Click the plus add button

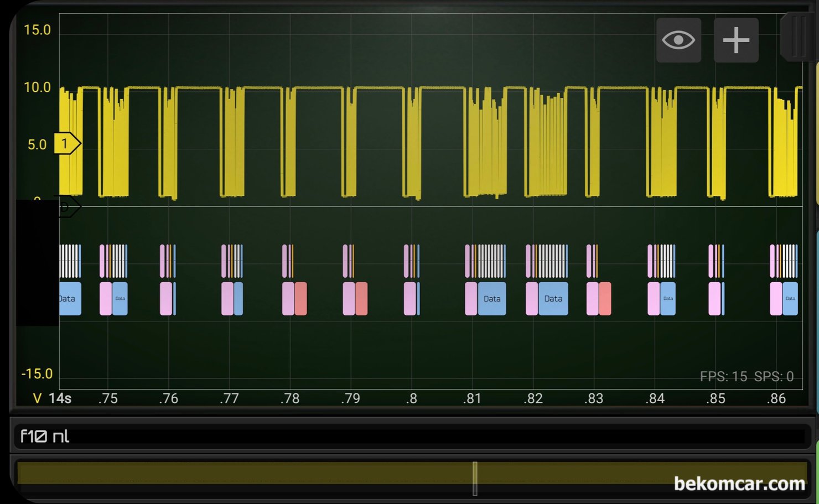736,40
